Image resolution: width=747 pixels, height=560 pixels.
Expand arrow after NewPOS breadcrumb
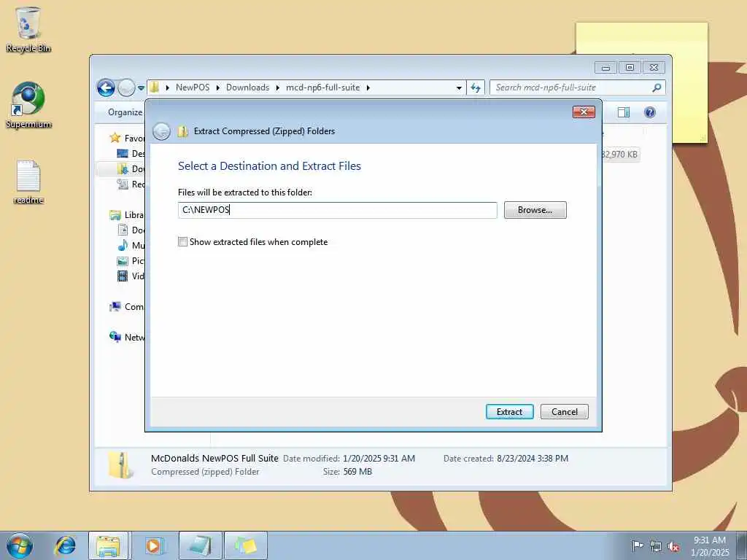pos(217,87)
